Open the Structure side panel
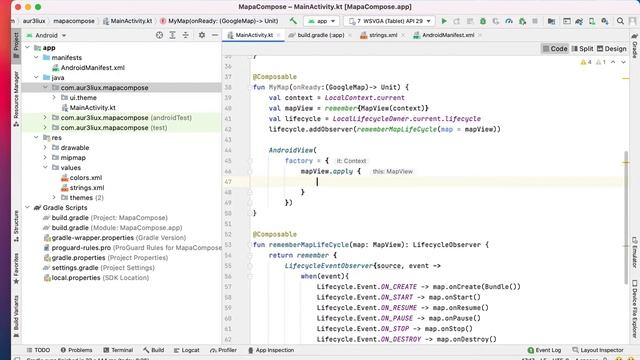Viewport: 640px width, 360px height. tap(16, 226)
